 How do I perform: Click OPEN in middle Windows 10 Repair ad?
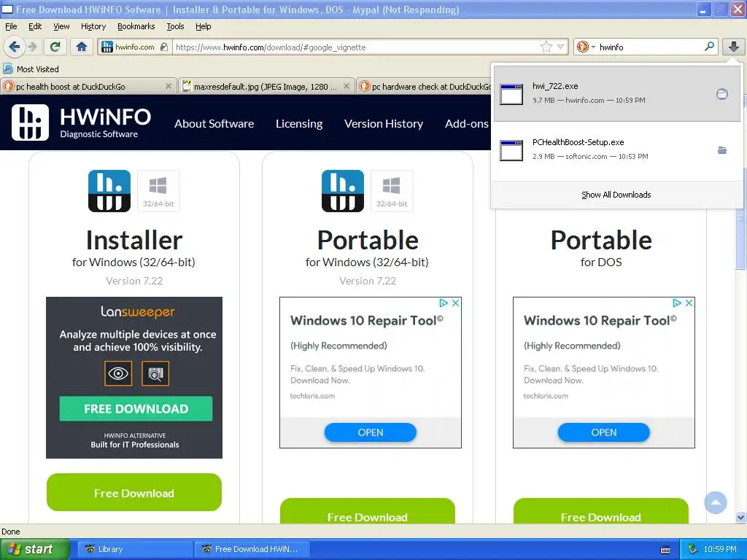[x=370, y=432]
